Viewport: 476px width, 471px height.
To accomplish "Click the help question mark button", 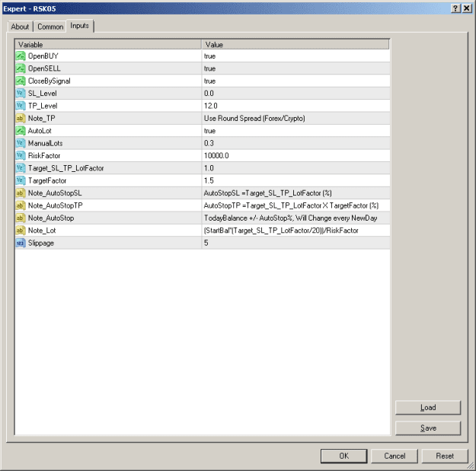I will tap(455, 8).
